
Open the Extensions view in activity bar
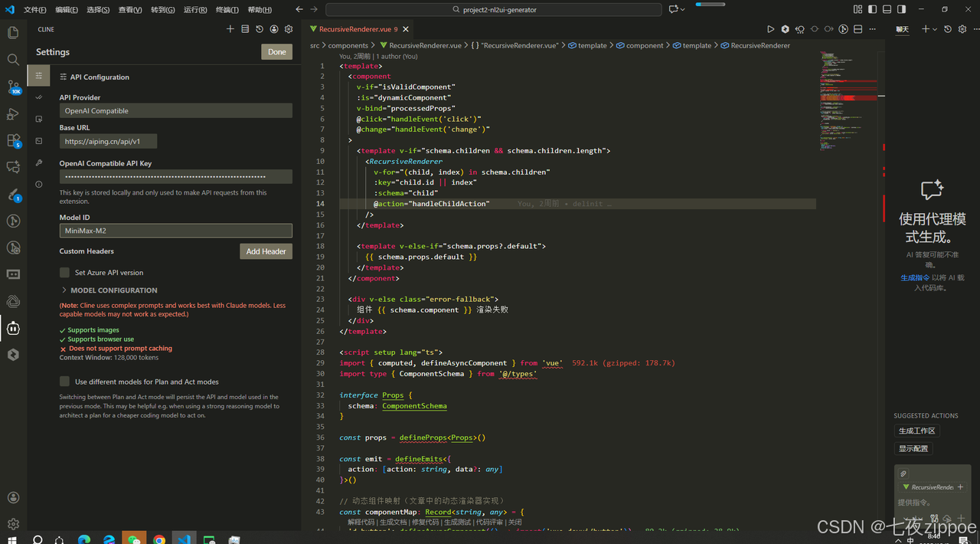coord(13,140)
